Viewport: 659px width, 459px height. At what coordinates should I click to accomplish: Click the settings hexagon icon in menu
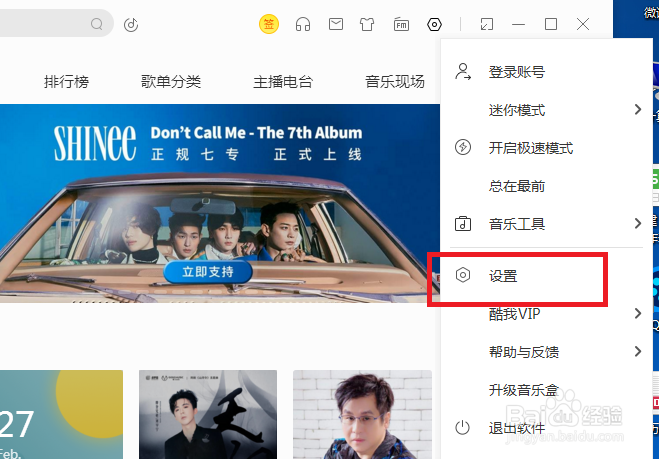click(463, 275)
